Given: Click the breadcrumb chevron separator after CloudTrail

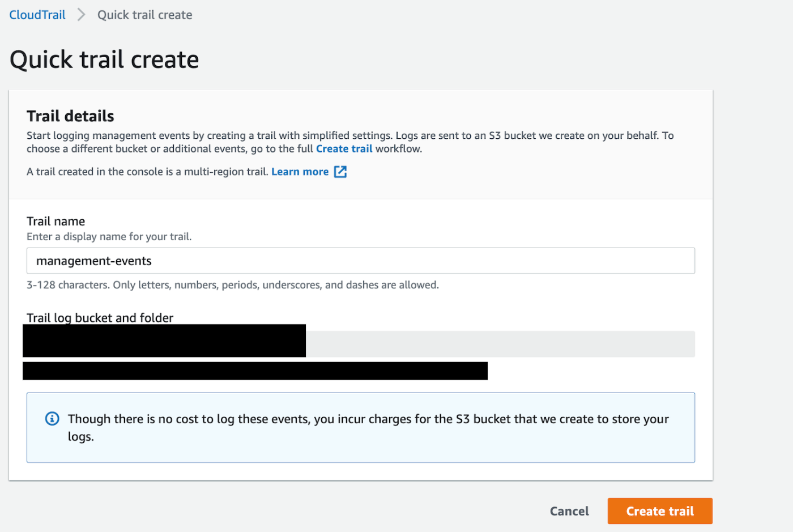Looking at the screenshot, I should pyautogui.click(x=81, y=15).
